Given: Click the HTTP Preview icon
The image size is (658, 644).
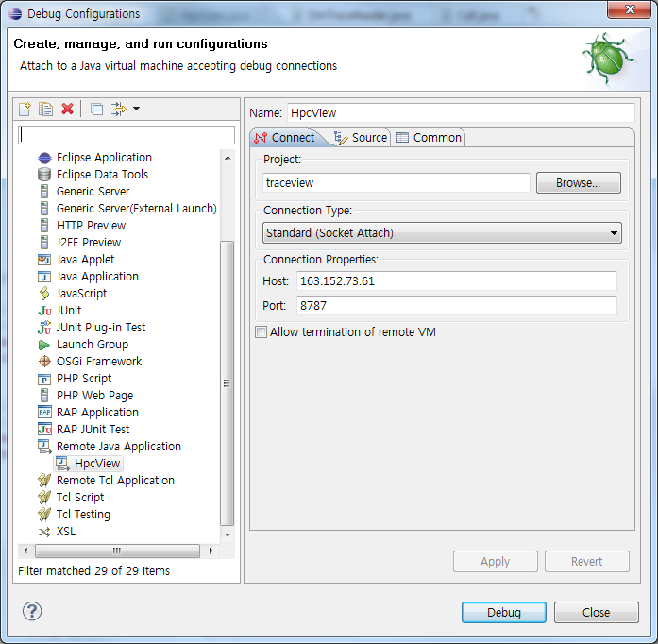Looking at the screenshot, I should pyautogui.click(x=44, y=226).
